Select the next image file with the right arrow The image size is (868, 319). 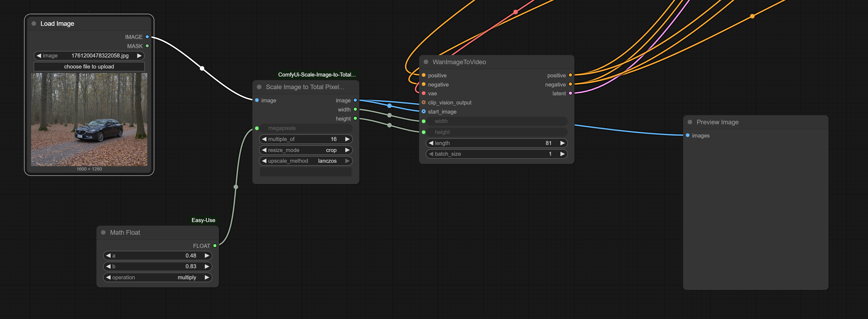(139, 56)
